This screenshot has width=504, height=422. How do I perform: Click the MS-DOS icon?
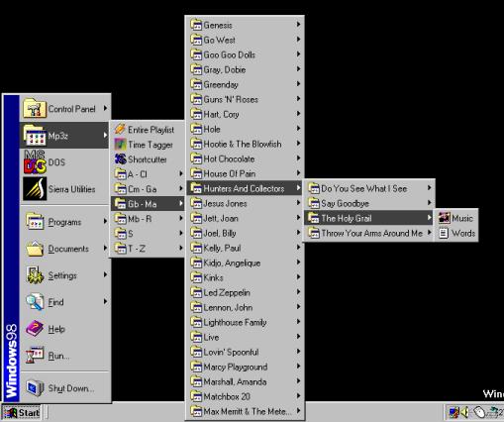click(35, 161)
